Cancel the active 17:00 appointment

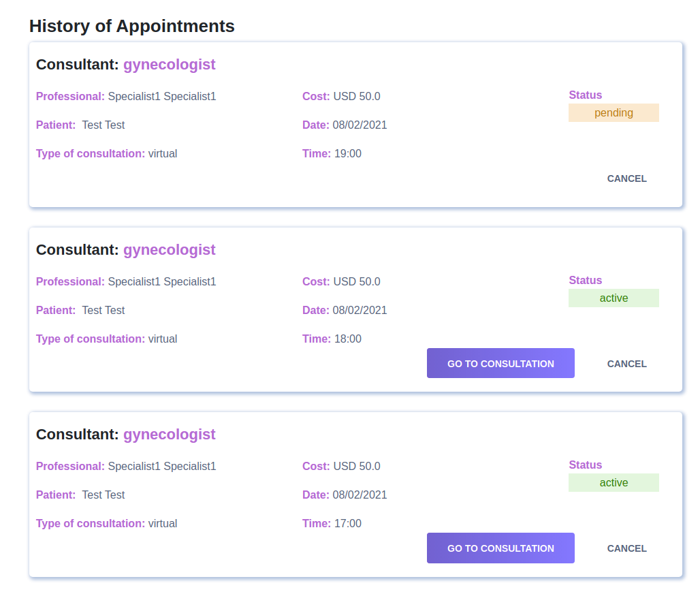coord(626,548)
